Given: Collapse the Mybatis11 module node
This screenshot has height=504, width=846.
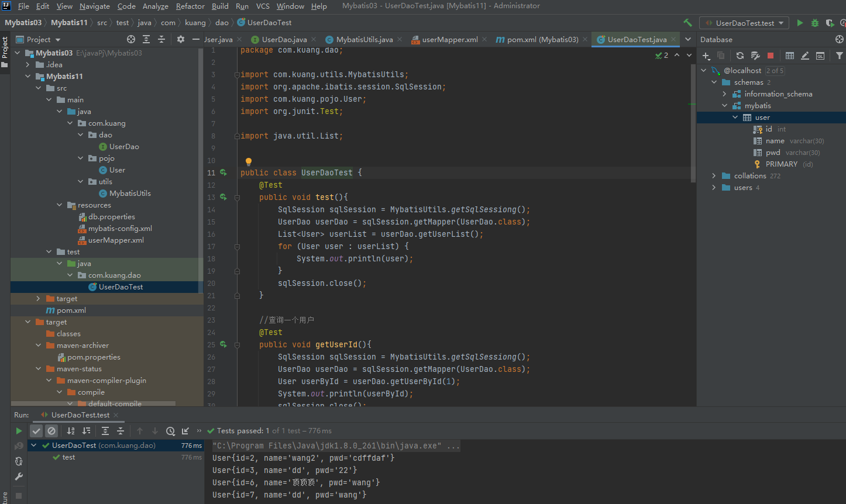Looking at the screenshot, I should (27, 76).
